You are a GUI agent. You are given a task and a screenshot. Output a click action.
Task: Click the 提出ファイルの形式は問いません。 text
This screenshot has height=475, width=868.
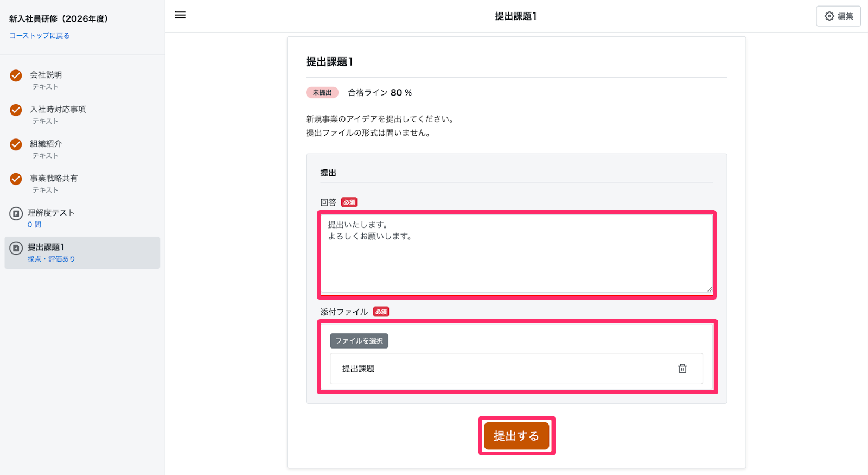point(369,133)
